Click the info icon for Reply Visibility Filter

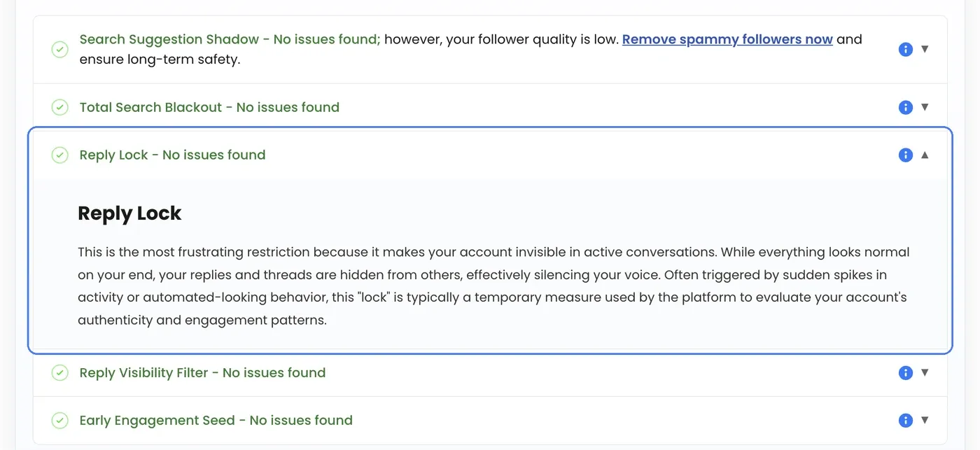tap(905, 373)
